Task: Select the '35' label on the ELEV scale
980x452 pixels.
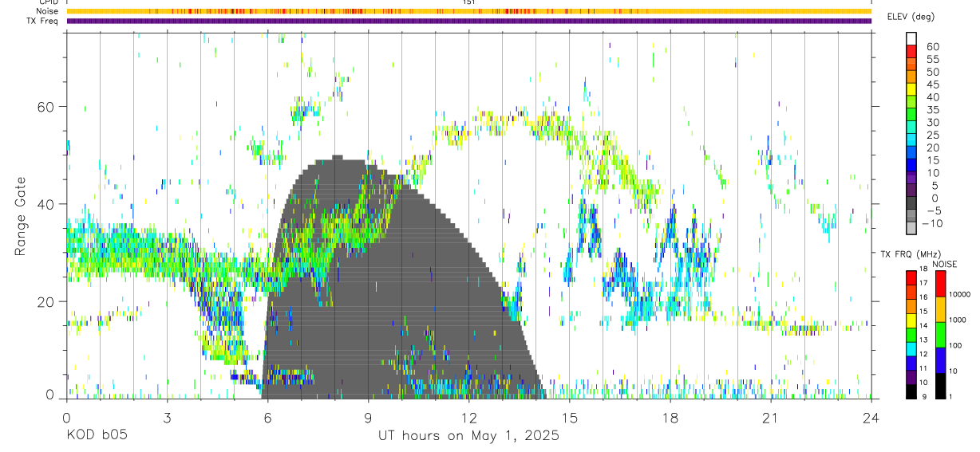Action: pos(932,110)
